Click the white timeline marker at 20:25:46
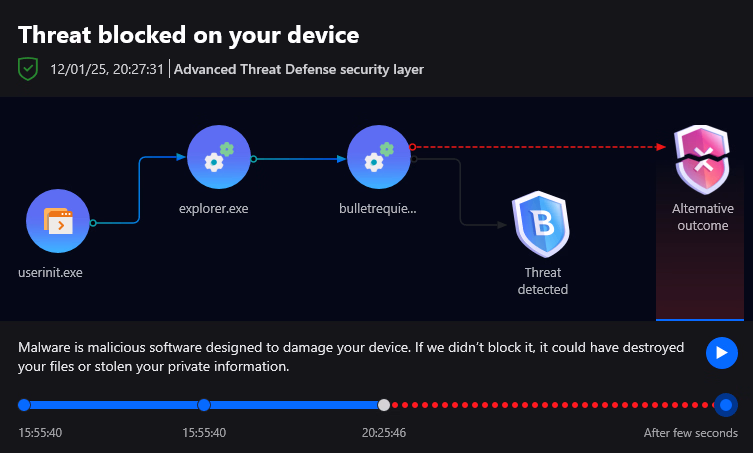 click(384, 405)
